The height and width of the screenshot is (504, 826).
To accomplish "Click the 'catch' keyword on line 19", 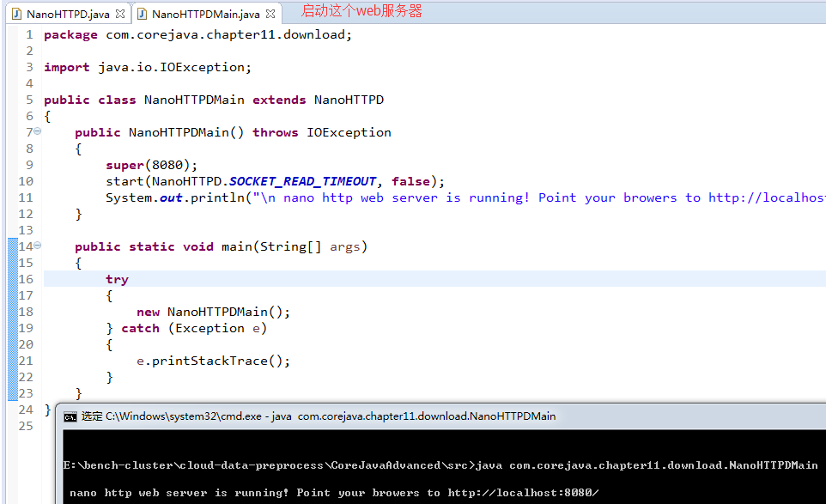I will point(140,329).
